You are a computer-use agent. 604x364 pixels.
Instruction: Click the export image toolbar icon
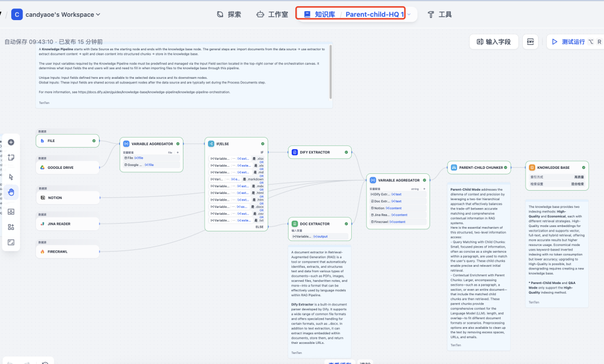coord(11,212)
